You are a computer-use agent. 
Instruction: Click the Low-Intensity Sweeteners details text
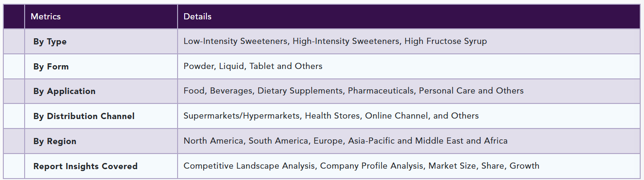click(x=335, y=41)
